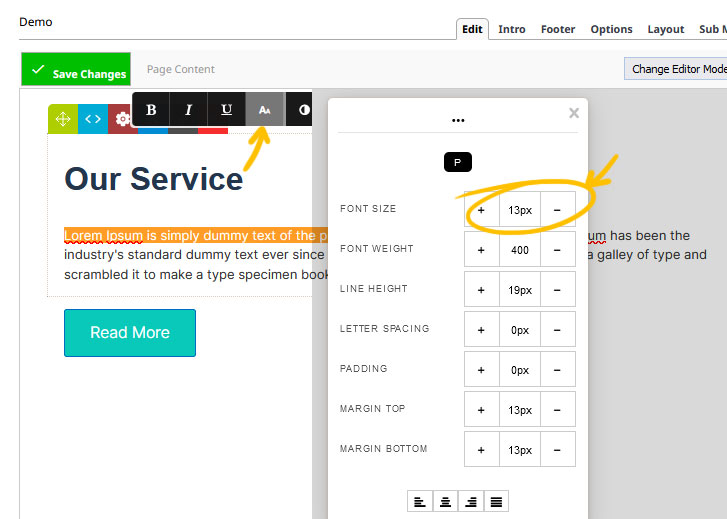The image size is (727, 519).
Task: Click the contrast/color half-circle icon
Action: click(x=302, y=110)
